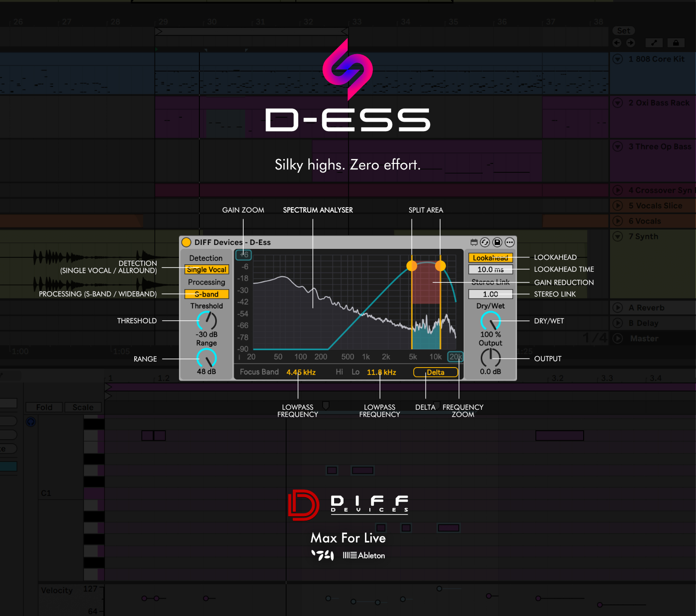
Task: Click the hot-swap preset icon in device header
Action: point(485,242)
